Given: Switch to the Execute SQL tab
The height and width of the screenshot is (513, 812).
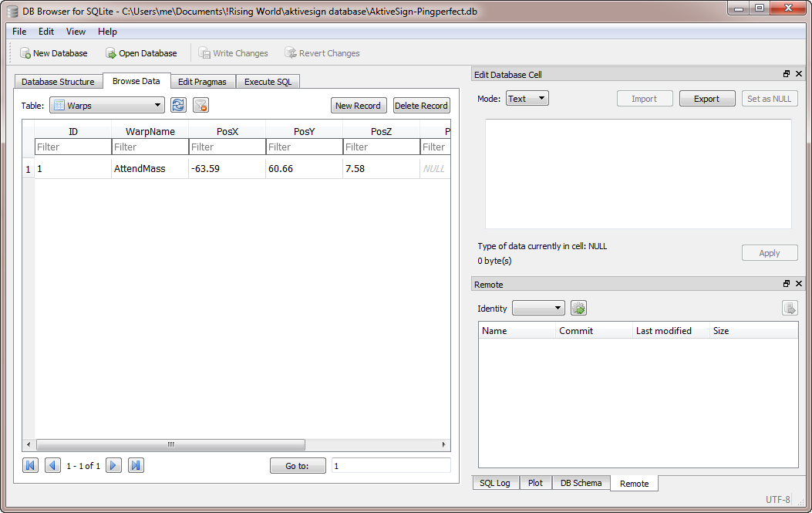Looking at the screenshot, I should click(268, 82).
